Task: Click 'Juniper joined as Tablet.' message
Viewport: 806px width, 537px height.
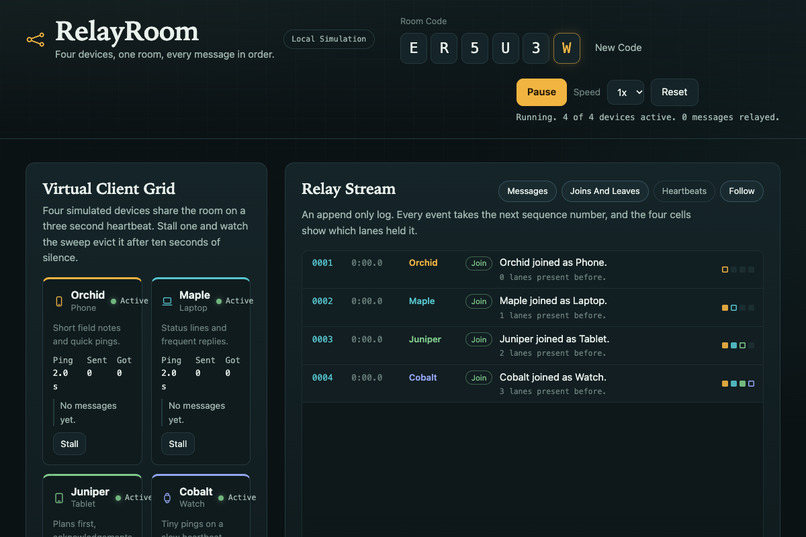Action: 554,339
